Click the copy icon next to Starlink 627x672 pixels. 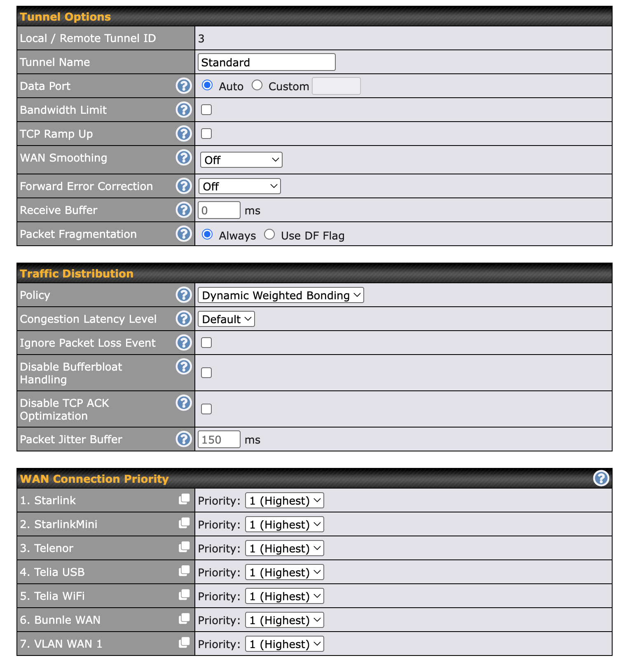coord(184,499)
